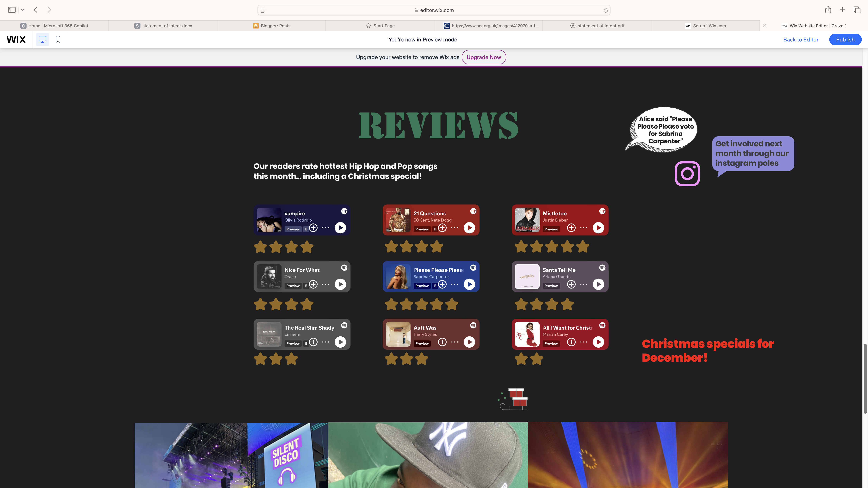Image resolution: width=868 pixels, height=488 pixels.
Task: Click page vertical scrollbar thumb
Action: [865, 379]
